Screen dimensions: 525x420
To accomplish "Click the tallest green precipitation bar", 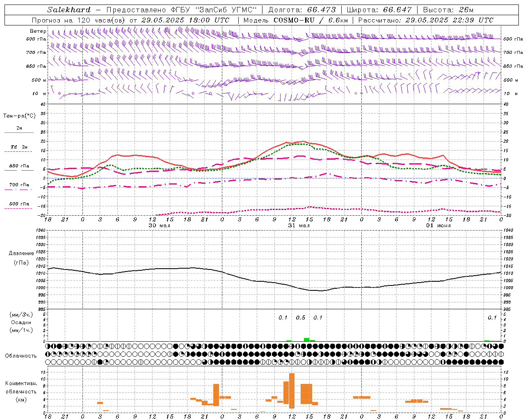I will pyautogui.click(x=306, y=340).
